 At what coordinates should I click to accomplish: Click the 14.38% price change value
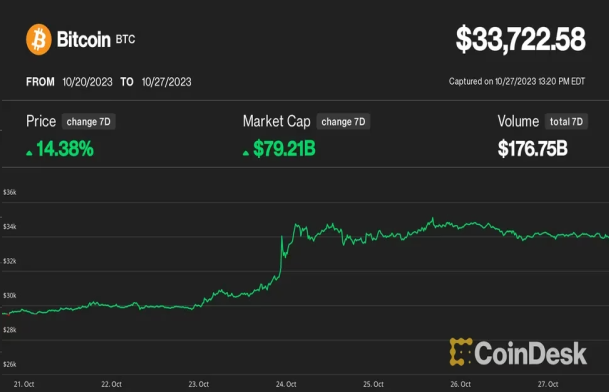65,148
